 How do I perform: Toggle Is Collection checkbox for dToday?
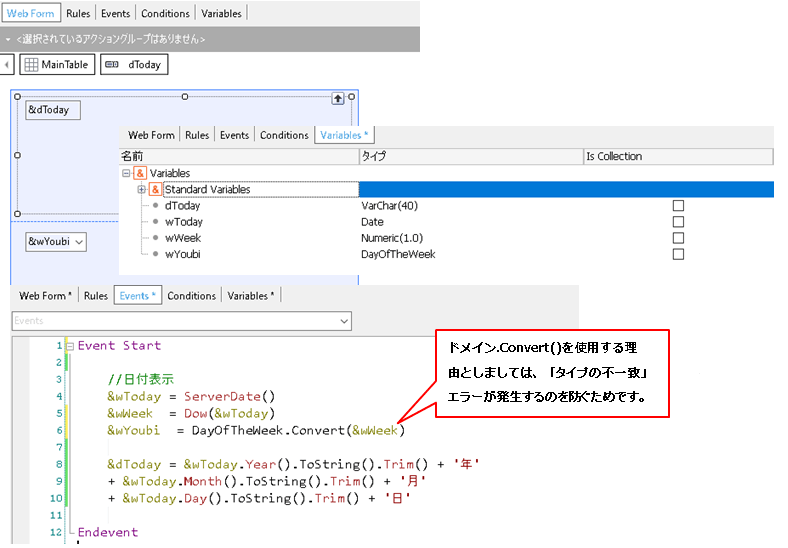point(678,206)
